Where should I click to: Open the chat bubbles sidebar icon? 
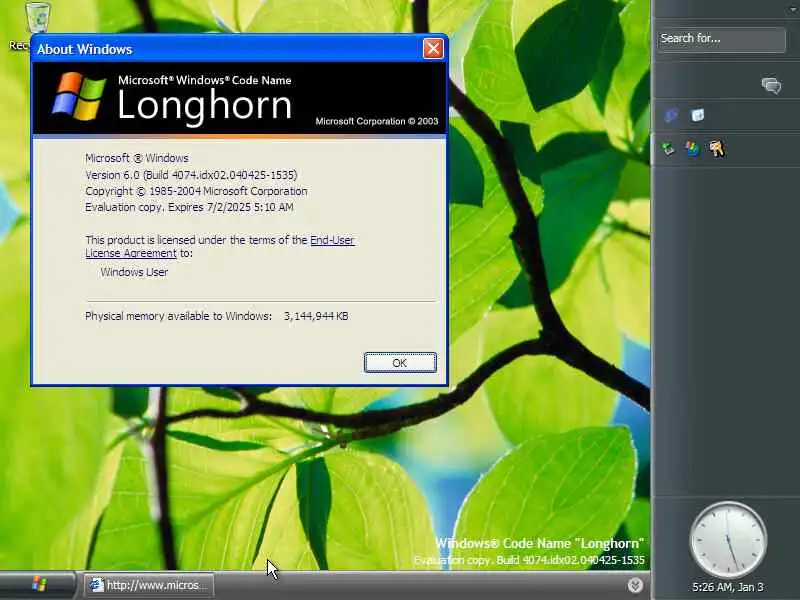coord(771,85)
